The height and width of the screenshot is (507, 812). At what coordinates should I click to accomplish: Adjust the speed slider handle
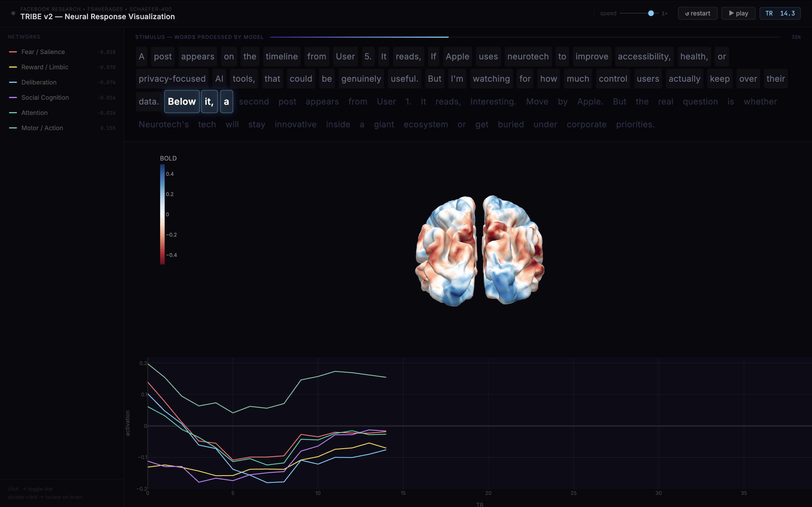(651, 14)
